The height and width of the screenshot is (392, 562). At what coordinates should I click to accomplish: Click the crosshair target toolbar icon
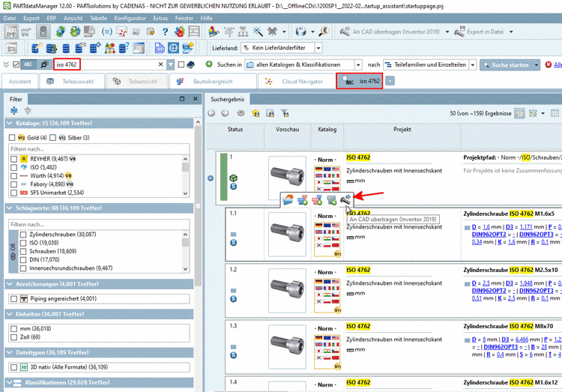[x=174, y=48]
